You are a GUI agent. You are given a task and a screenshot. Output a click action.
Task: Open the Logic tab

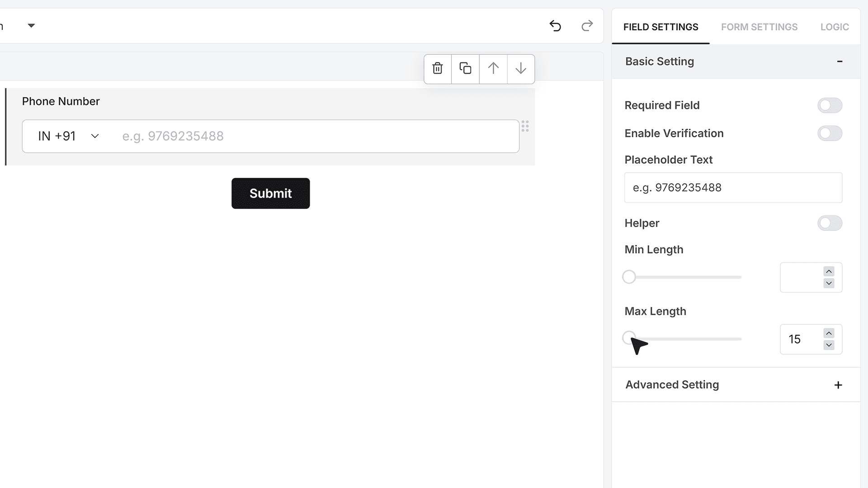click(835, 27)
